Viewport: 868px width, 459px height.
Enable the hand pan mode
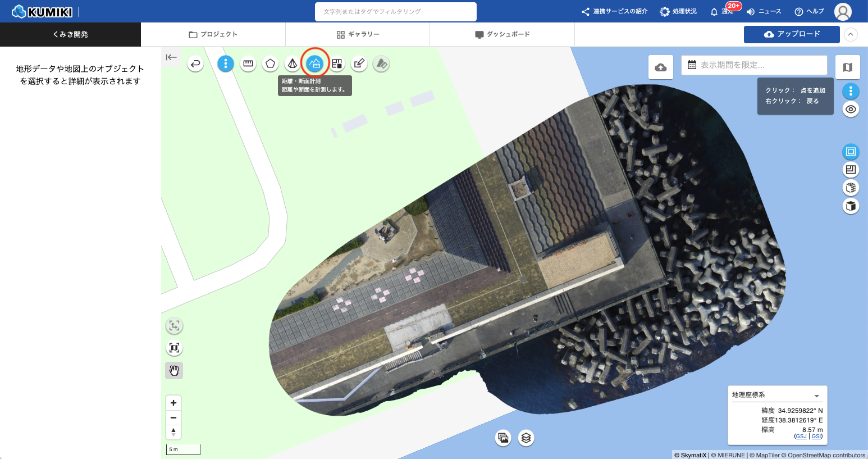coord(174,370)
